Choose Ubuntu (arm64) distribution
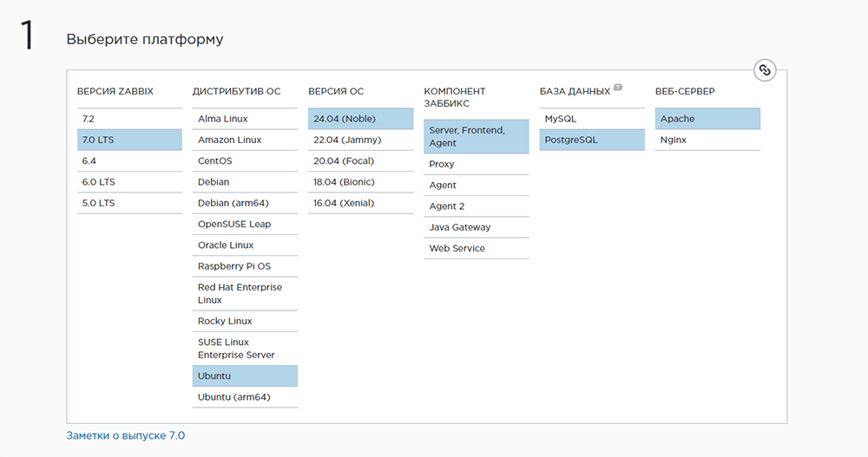The image size is (868, 457). click(245, 397)
